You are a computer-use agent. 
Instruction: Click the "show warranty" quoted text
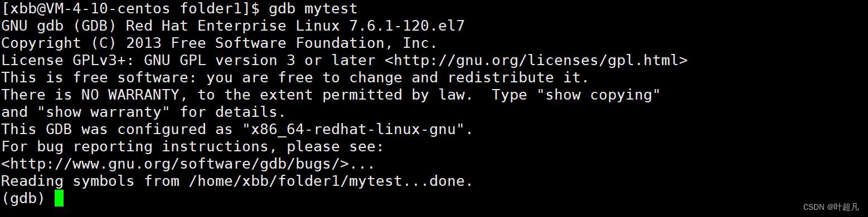(103, 112)
